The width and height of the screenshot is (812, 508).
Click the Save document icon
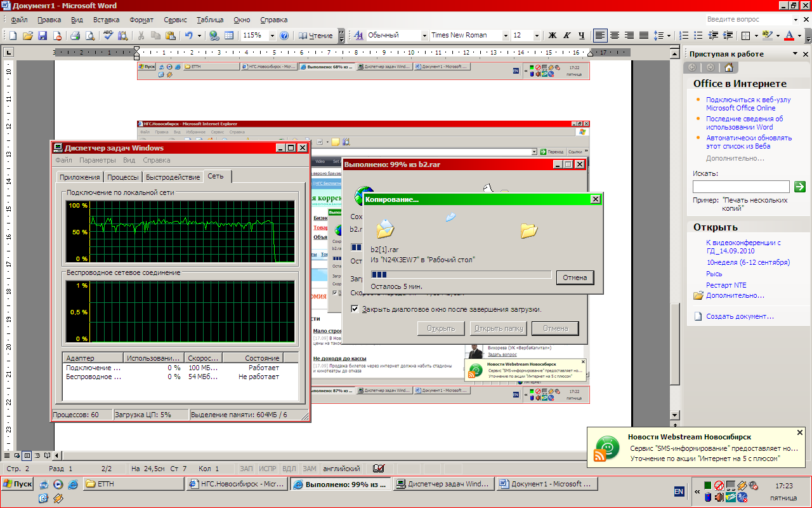tap(43, 36)
